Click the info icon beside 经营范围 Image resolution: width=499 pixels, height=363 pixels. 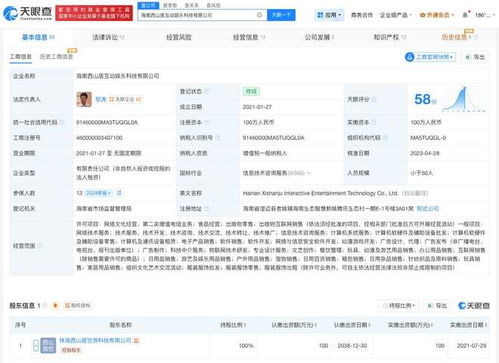click(40, 246)
